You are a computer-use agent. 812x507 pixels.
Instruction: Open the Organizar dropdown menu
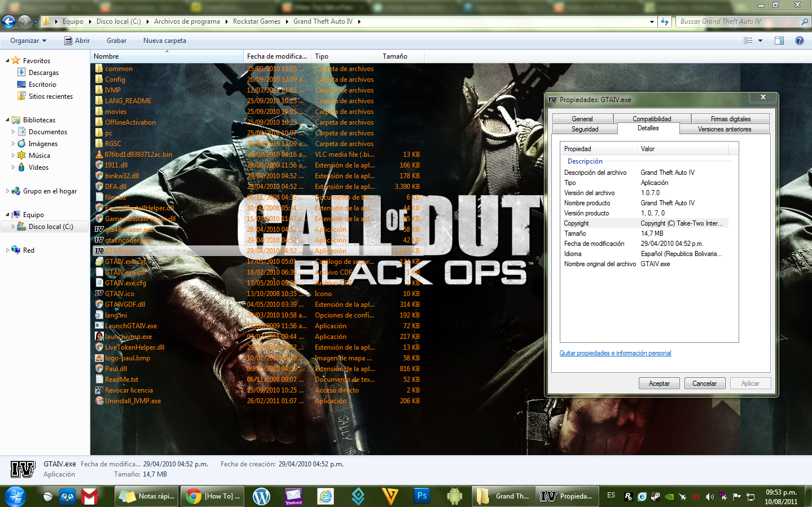coord(28,41)
